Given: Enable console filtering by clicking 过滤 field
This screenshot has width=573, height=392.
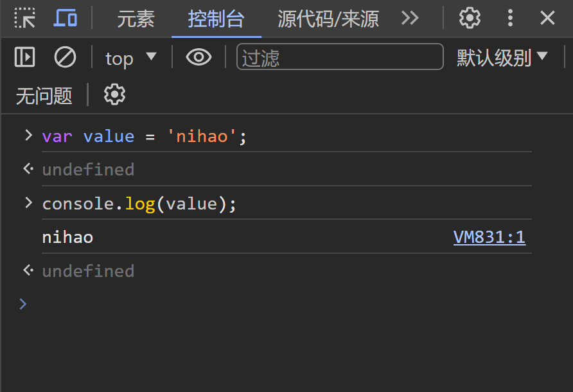Looking at the screenshot, I should (x=339, y=57).
